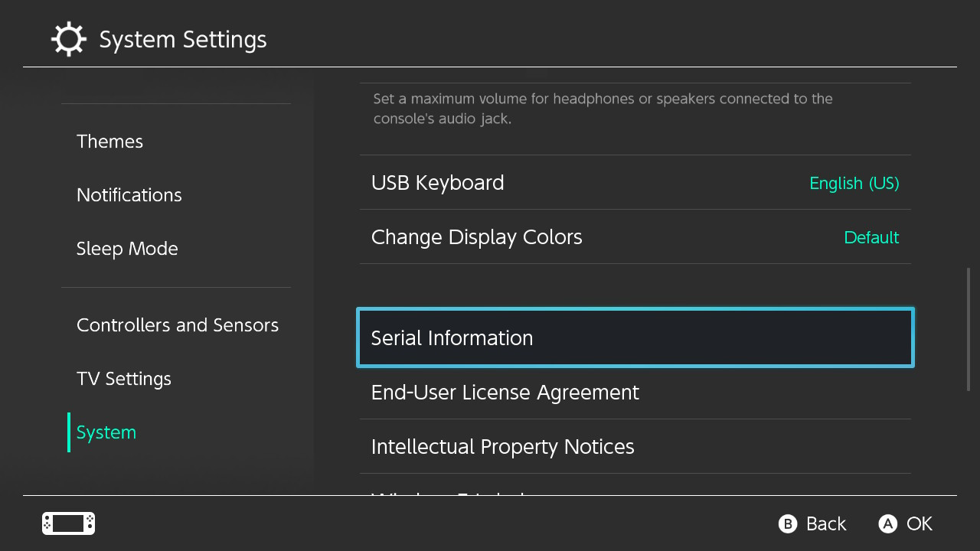Open the Change Display Colors options
The width and height of the screenshot is (980, 551).
coord(634,237)
